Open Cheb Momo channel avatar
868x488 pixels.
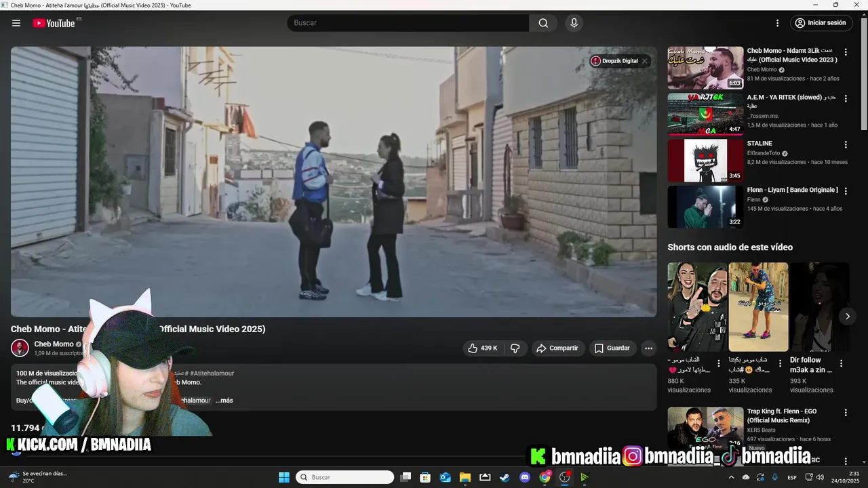20,348
